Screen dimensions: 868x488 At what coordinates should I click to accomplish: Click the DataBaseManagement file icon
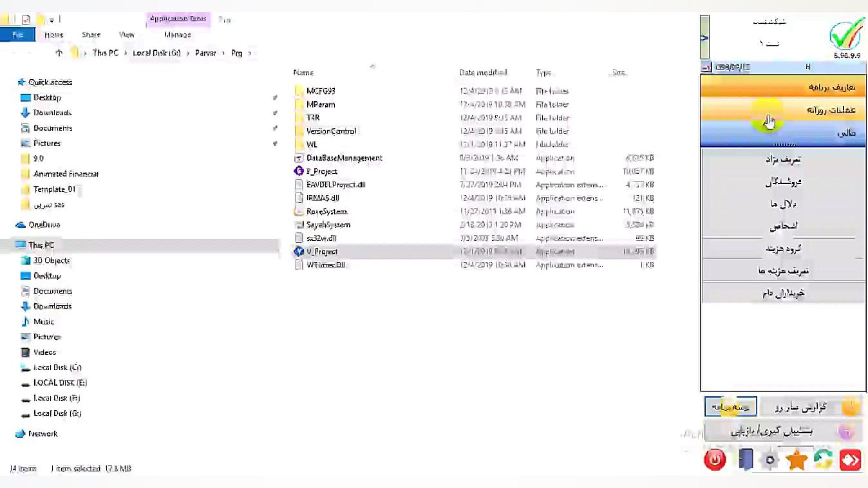[x=299, y=158]
